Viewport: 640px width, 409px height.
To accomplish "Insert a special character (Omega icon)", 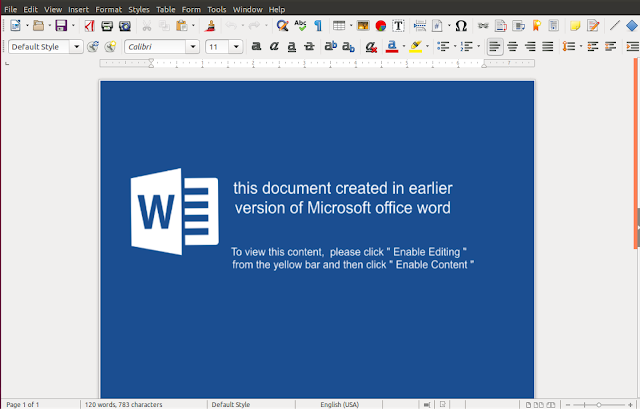I will click(461, 25).
